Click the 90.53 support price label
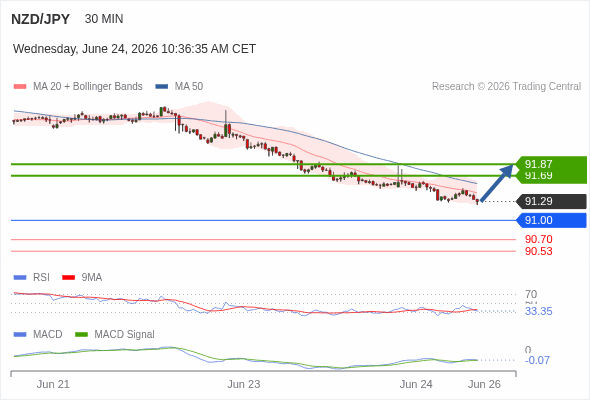Viewport: 590px width, 400px height. 538,251
